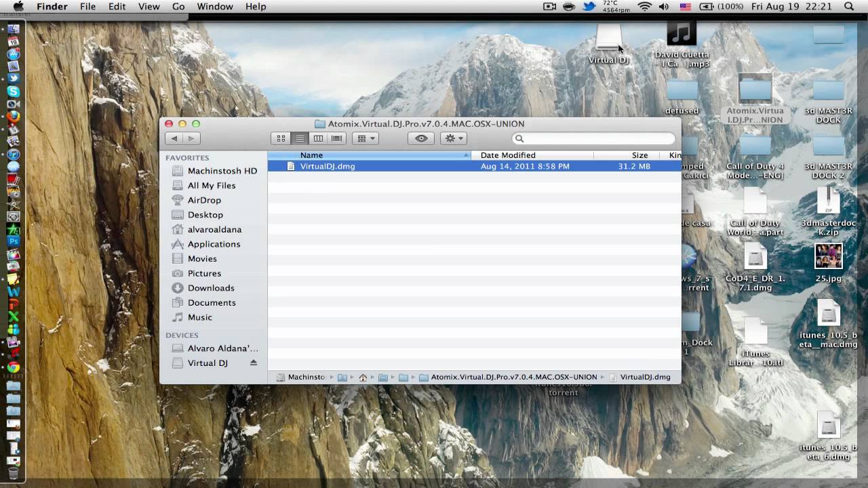Open the alvaroaldana home folder in sidebar
Viewport: 868px width, 488px height.
207,229
